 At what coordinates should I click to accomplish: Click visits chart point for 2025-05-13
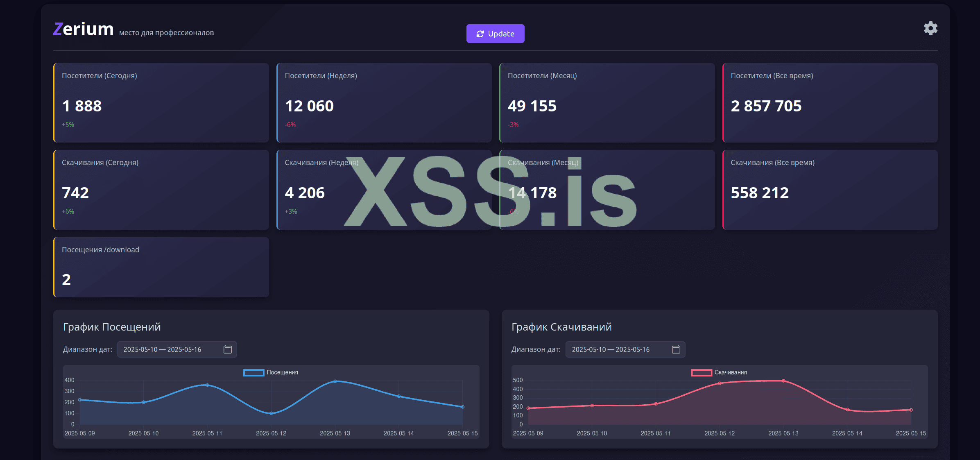point(335,381)
